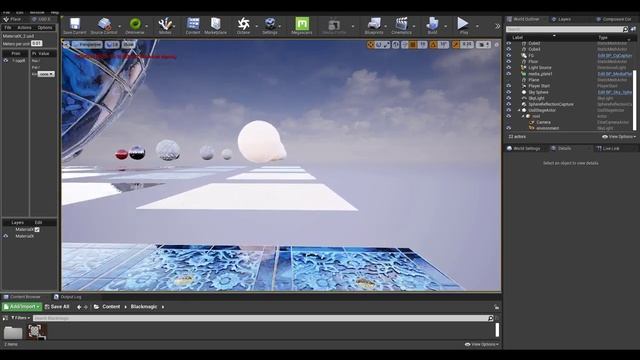Image resolution: width=640 pixels, height=360 pixels.
Task: Open the Cinematics clapperboard icon
Action: (401, 26)
